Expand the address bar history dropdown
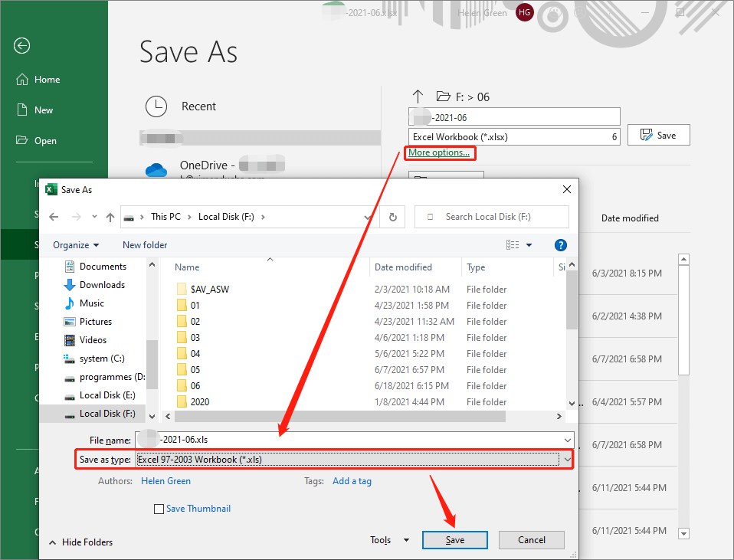Image resolution: width=734 pixels, height=560 pixels. [368, 217]
